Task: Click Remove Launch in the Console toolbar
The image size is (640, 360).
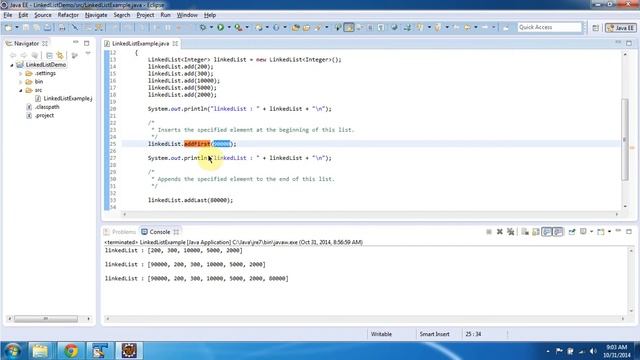Action: 500,232
